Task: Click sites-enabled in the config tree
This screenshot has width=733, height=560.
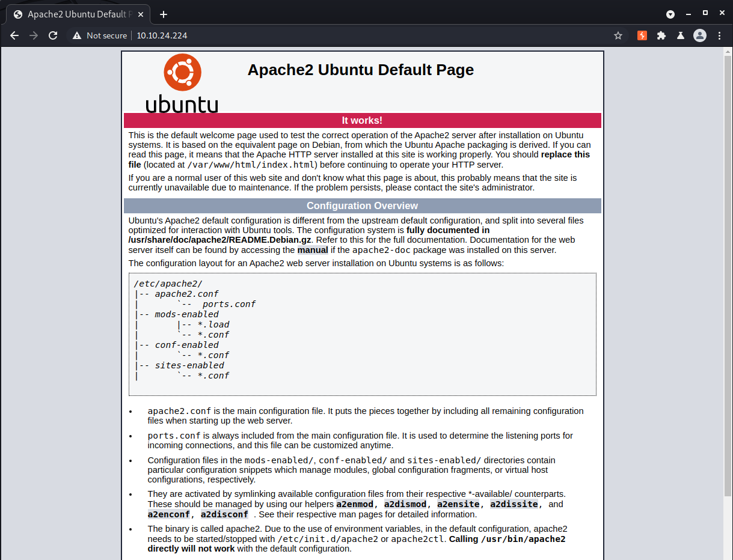Action: pyautogui.click(x=189, y=365)
